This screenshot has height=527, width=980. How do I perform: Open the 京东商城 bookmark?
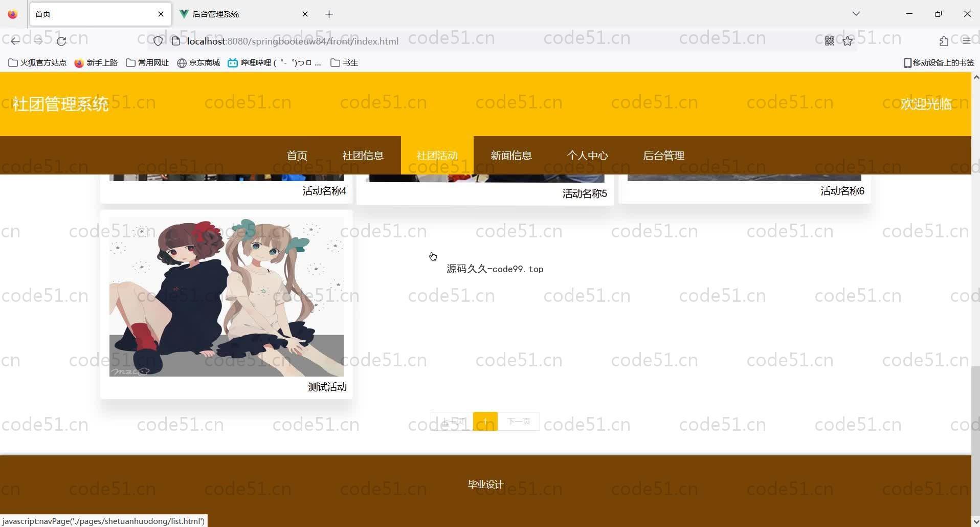tap(198, 63)
